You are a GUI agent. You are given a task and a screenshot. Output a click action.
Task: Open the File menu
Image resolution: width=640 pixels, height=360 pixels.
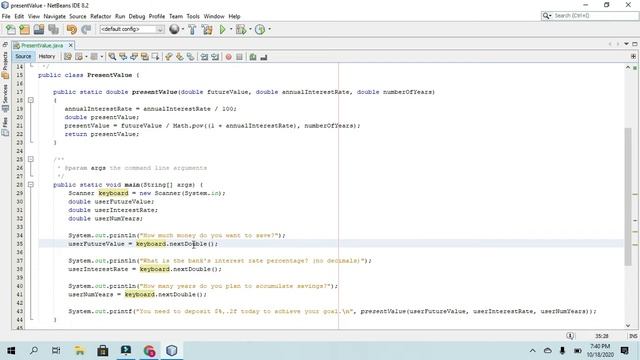coord(6,16)
